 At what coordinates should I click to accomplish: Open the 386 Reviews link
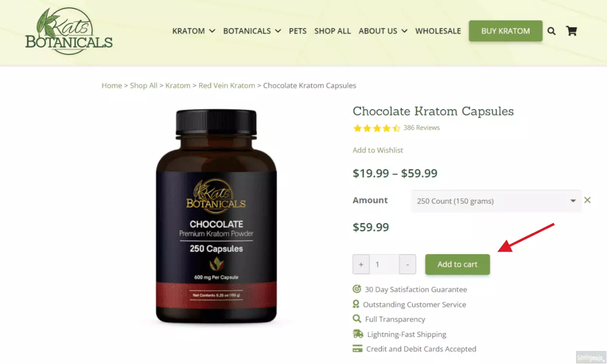(421, 128)
